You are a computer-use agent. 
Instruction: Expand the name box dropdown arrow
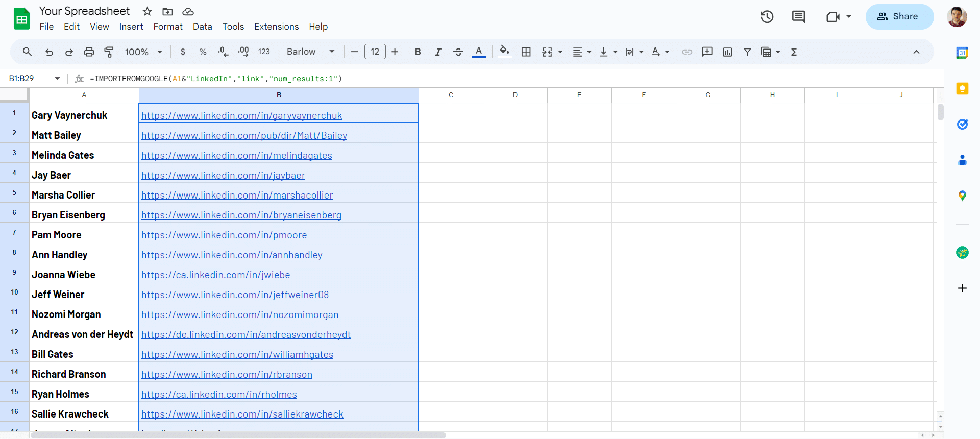pos(57,78)
